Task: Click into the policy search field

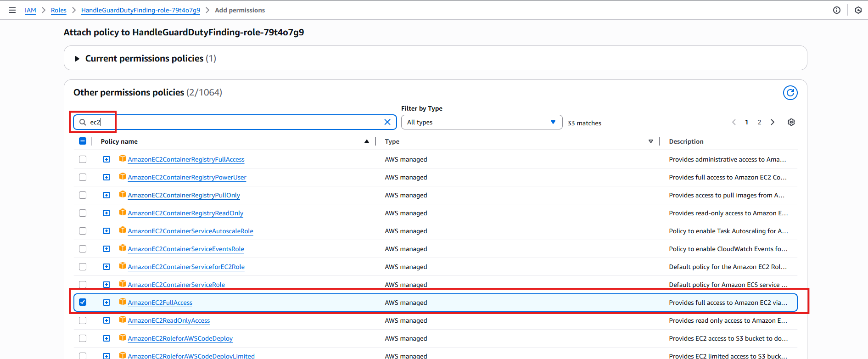Action: (235, 122)
